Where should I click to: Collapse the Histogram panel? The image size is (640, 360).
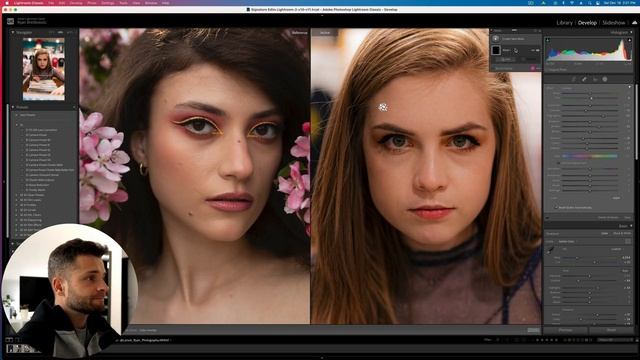pos(631,32)
